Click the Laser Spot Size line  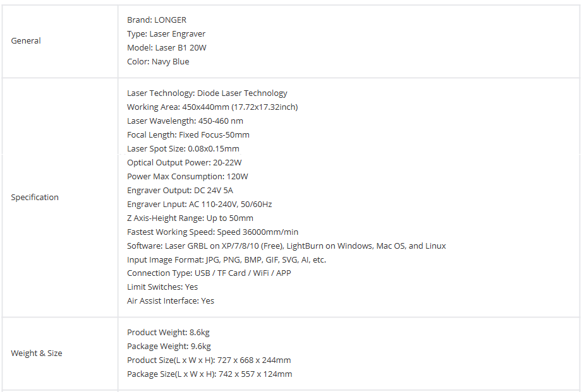coord(183,149)
